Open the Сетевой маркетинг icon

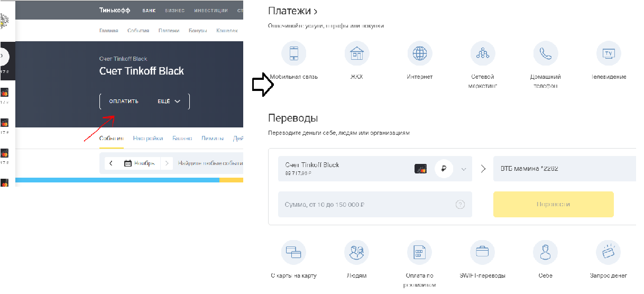point(483,53)
